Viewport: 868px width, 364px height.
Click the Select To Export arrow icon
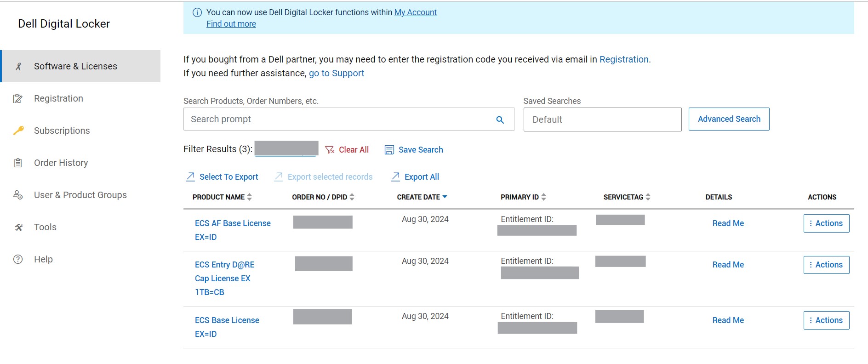tap(190, 177)
